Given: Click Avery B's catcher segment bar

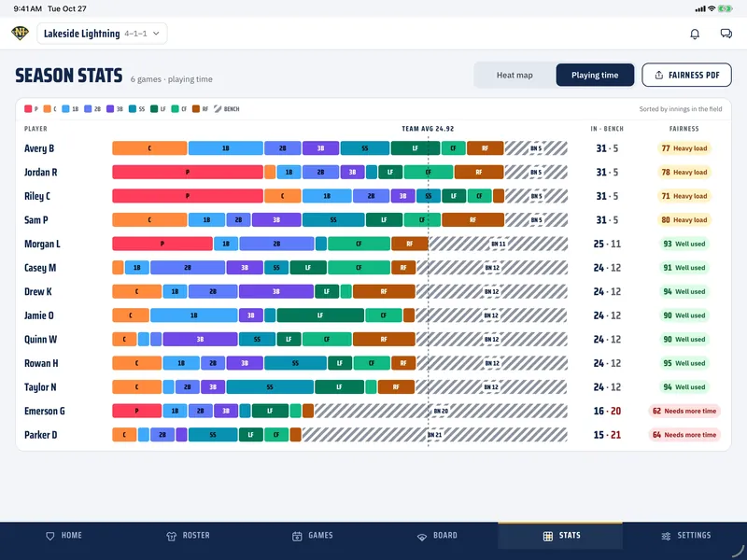Looking at the screenshot, I should 149,148.
